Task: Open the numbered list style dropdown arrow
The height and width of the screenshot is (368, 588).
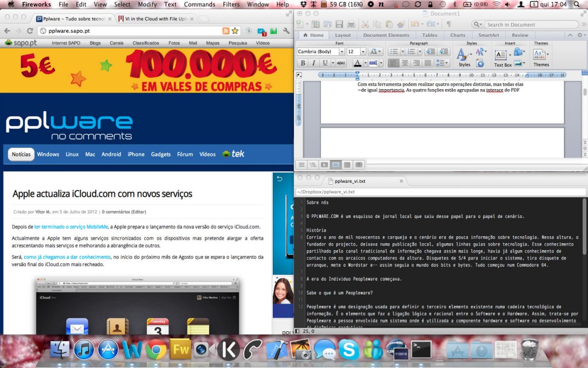Action: [x=420, y=51]
